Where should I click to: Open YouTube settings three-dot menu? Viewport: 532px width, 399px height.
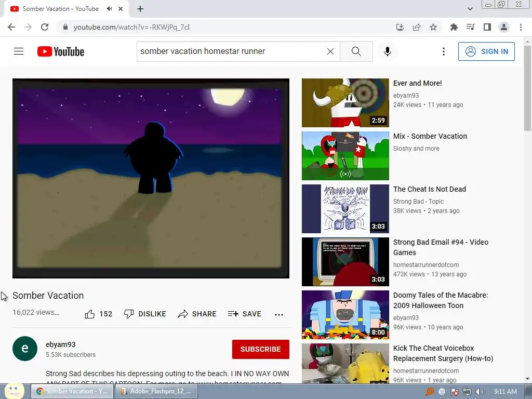(x=444, y=51)
